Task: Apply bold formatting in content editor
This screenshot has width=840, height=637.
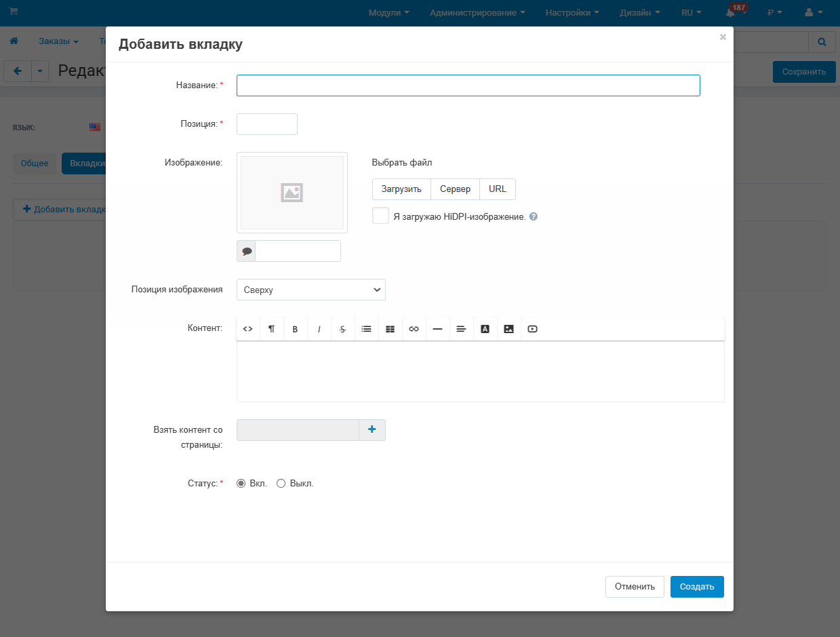Action: click(x=295, y=329)
